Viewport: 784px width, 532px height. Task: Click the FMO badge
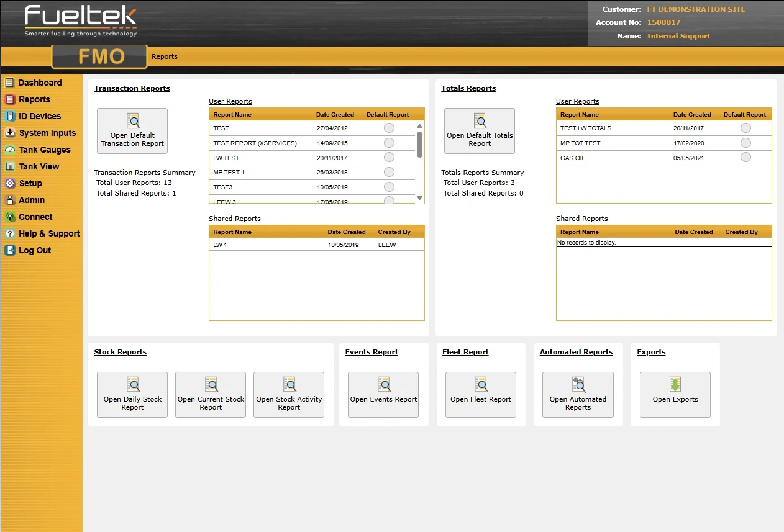99,56
